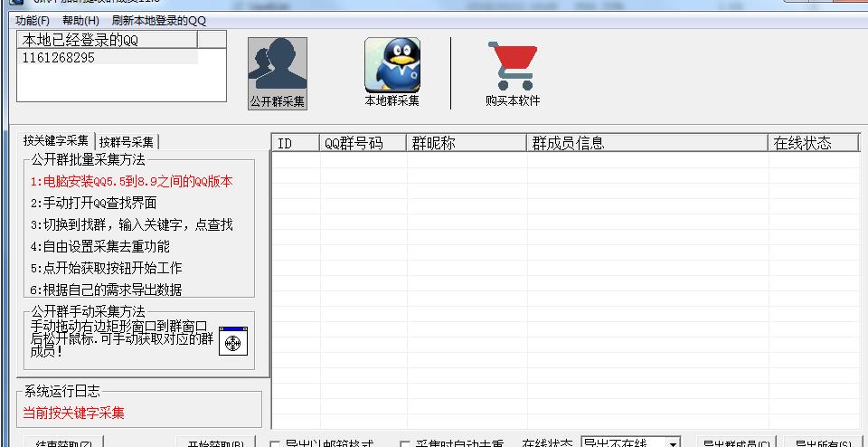868x447 pixels.
Task: Switch to 按群号采集 tab
Action: [127, 142]
